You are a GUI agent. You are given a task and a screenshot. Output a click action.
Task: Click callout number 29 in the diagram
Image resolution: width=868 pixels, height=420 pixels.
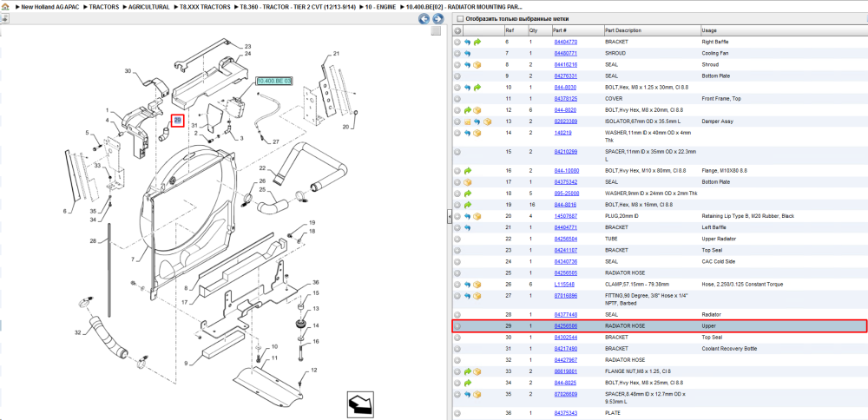(177, 120)
